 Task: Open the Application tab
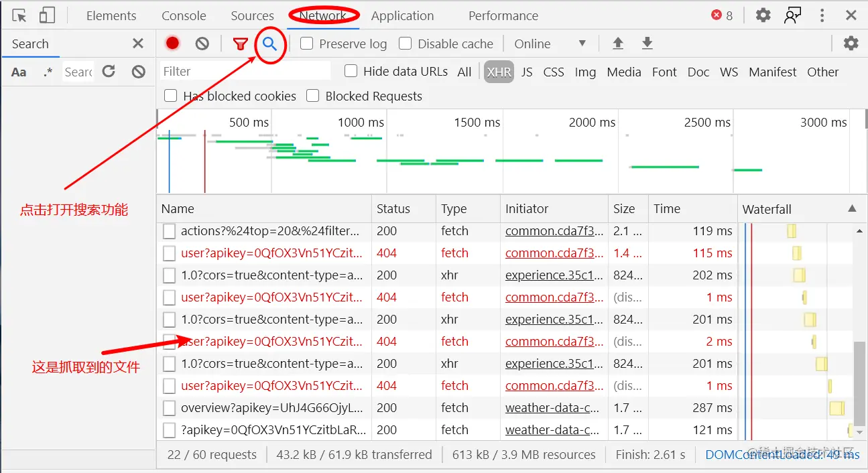click(x=402, y=15)
